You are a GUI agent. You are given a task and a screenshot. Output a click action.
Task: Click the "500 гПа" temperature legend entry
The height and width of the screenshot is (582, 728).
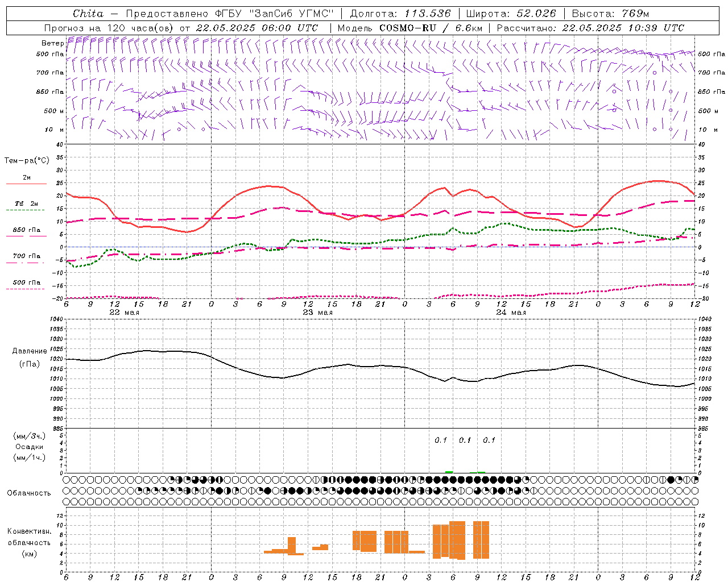point(27,282)
